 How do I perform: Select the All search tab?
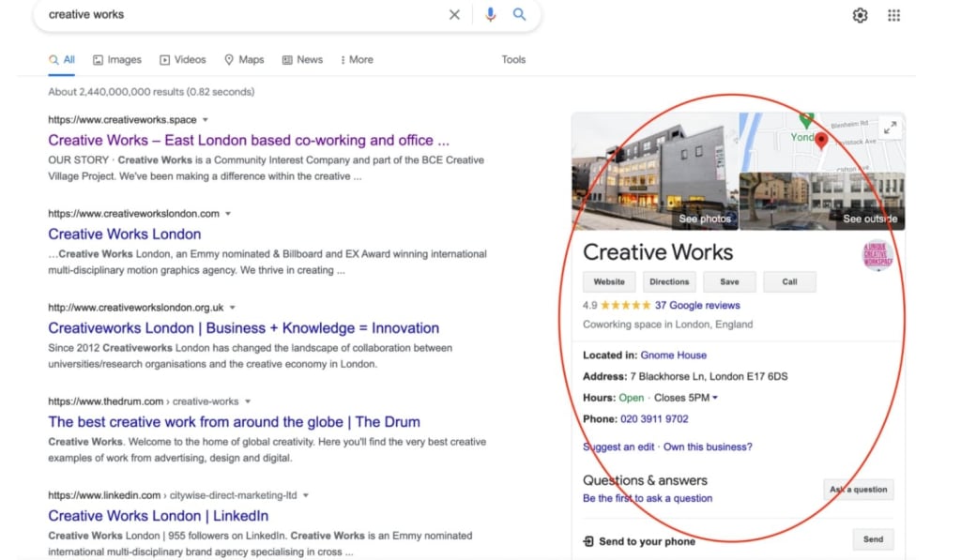pyautogui.click(x=62, y=60)
